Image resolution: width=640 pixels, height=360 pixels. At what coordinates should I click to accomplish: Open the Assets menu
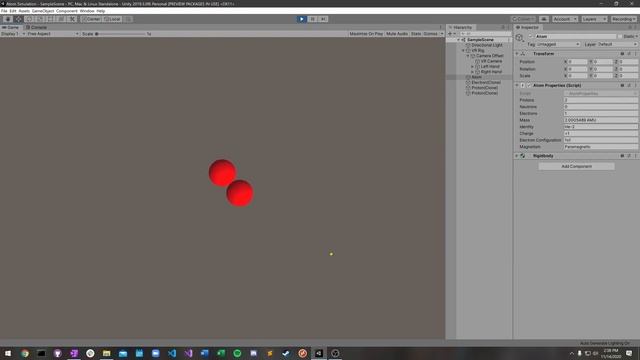point(24,11)
